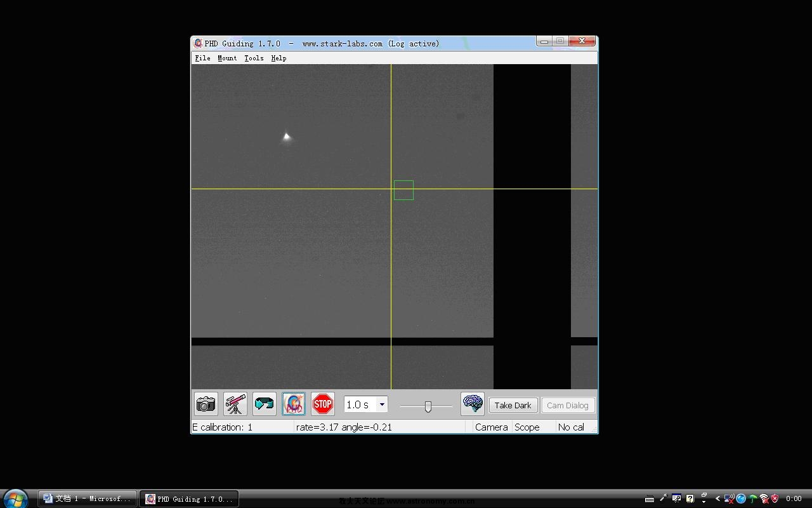Click the 'E calibration: 1' status text
Screen dimensions: 812x508
click(x=222, y=427)
